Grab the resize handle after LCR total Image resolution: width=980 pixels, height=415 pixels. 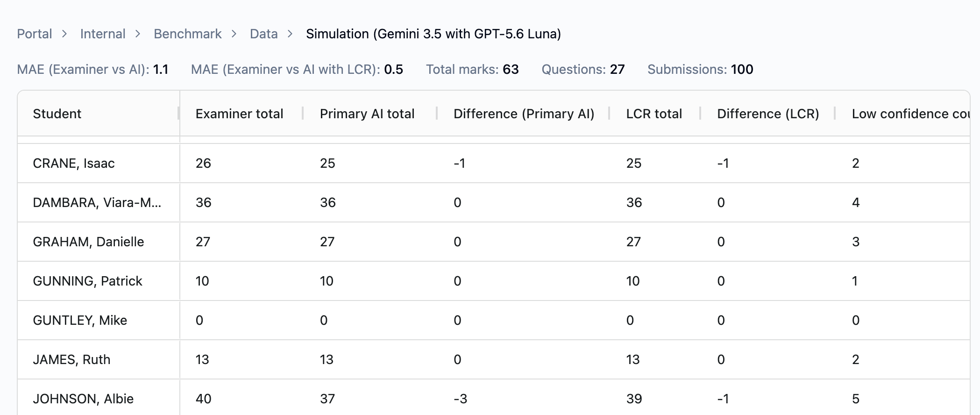[700, 114]
